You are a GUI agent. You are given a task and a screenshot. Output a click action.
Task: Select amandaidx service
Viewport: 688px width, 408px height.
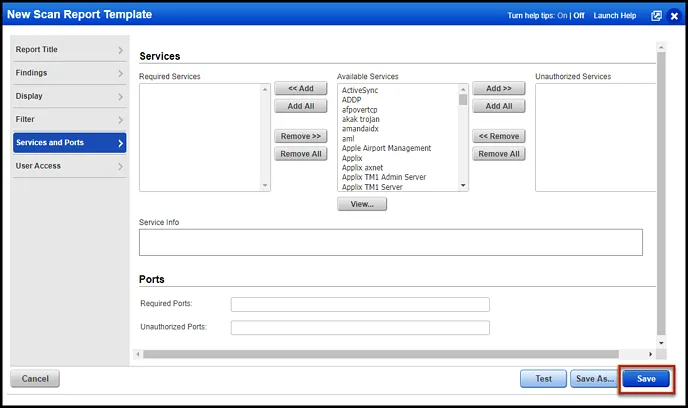tap(360, 129)
